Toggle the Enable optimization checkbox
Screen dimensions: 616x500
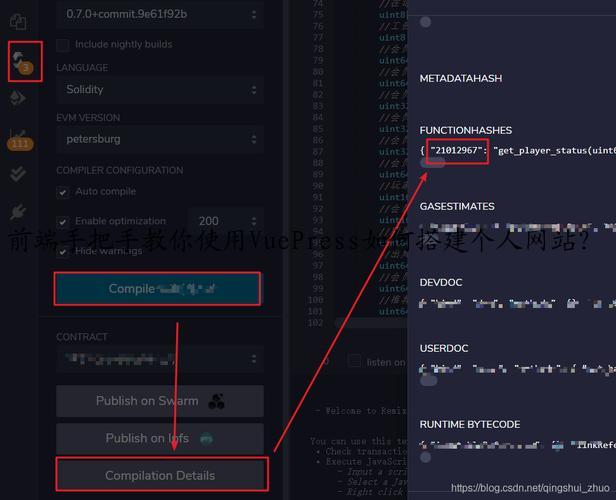click(x=63, y=221)
